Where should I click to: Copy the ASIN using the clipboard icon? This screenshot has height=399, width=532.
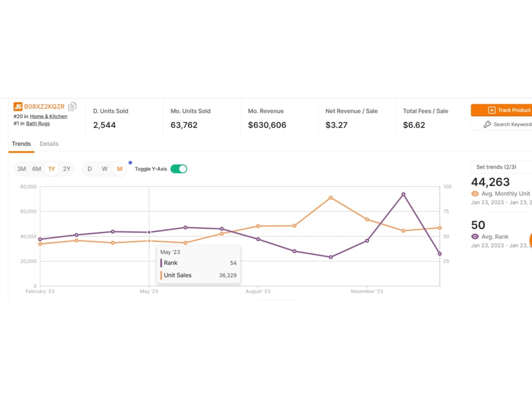(72, 106)
